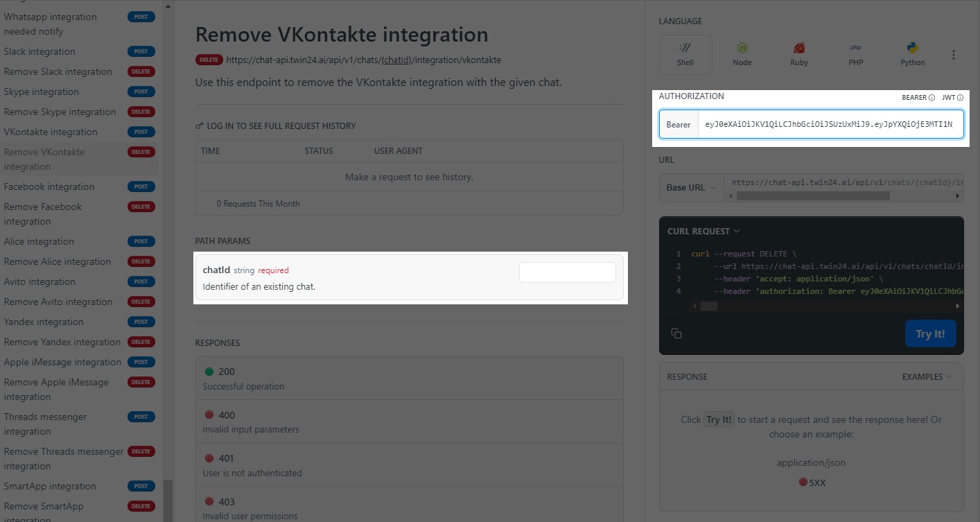The width and height of the screenshot is (980, 522).
Task: Expand the 401 not authenticated response
Action: (x=410, y=465)
